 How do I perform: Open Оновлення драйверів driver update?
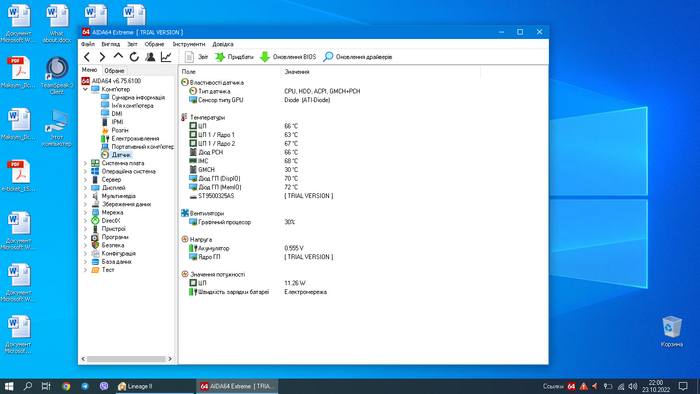(358, 57)
